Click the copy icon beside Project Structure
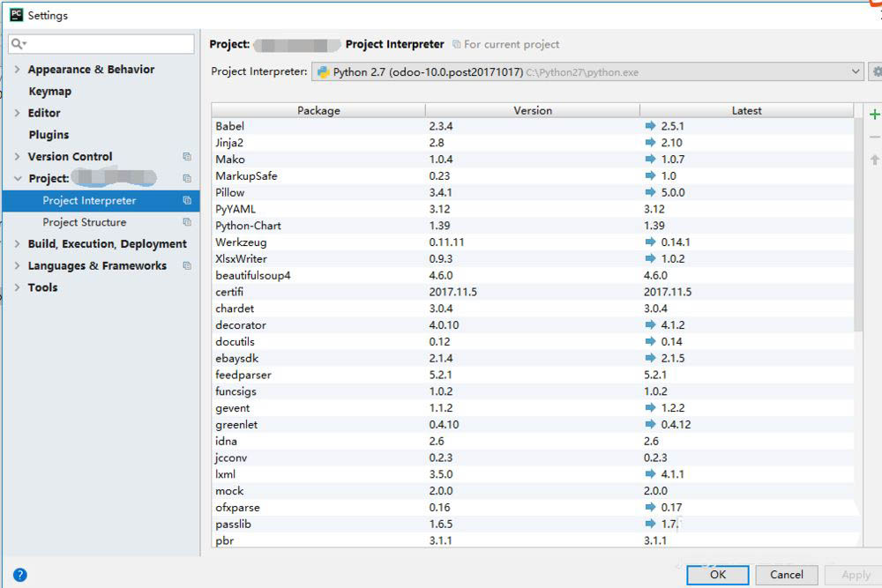 [x=187, y=222]
